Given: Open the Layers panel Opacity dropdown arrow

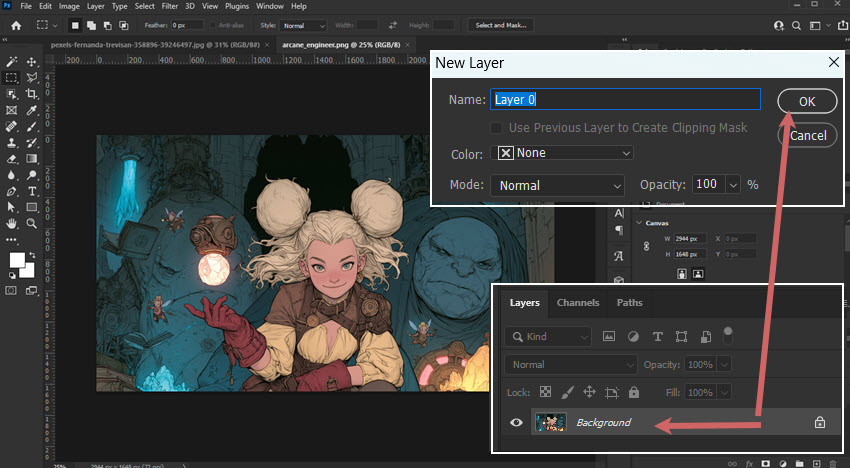Looking at the screenshot, I should click(725, 365).
